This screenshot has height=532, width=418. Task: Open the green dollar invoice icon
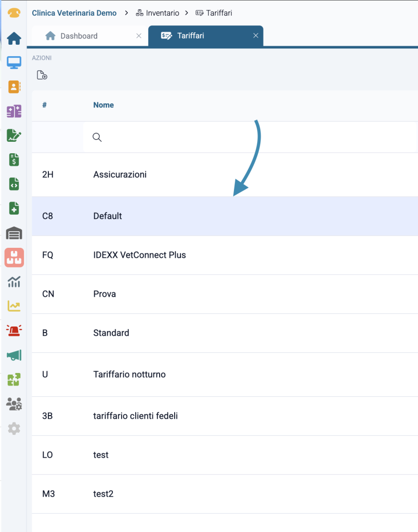click(14, 160)
